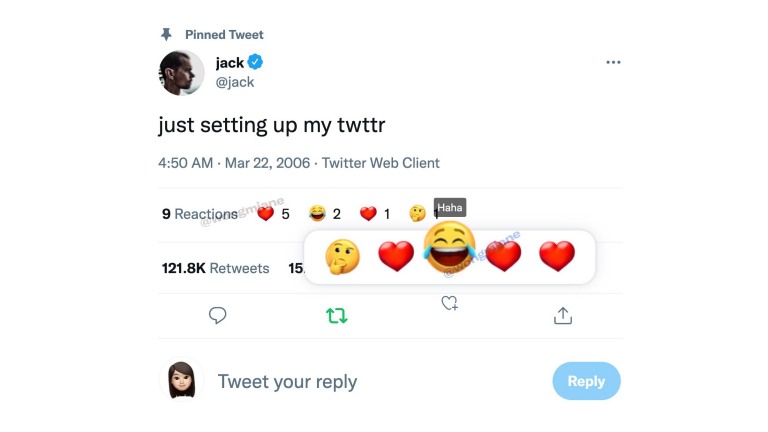Pick the thinking face emoji in reaction picker
768x432 pixels.
(343, 257)
